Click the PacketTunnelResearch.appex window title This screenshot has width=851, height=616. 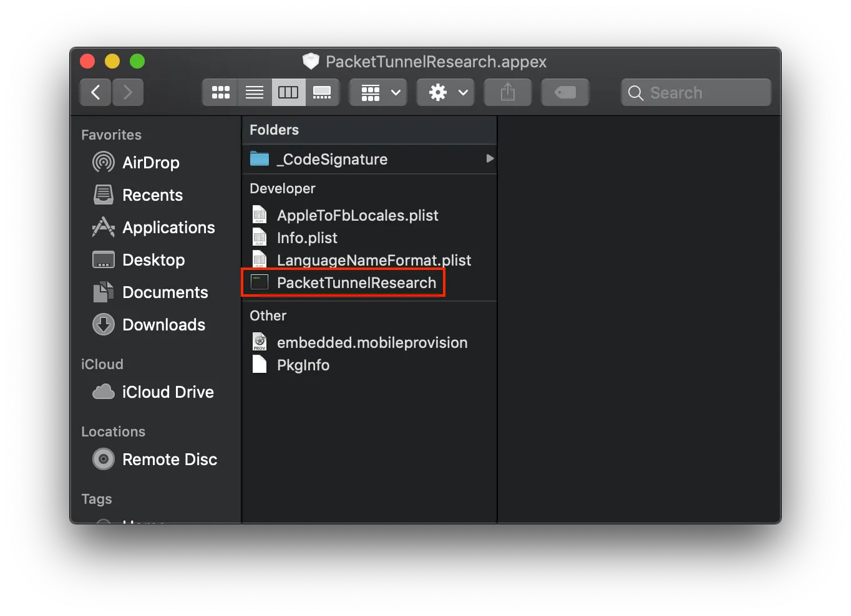click(x=436, y=62)
